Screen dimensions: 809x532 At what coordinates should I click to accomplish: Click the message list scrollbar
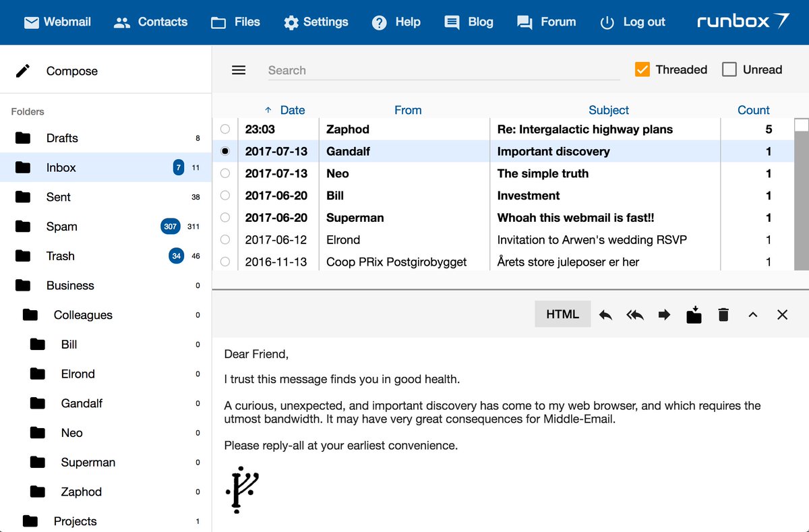tap(801, 196)
